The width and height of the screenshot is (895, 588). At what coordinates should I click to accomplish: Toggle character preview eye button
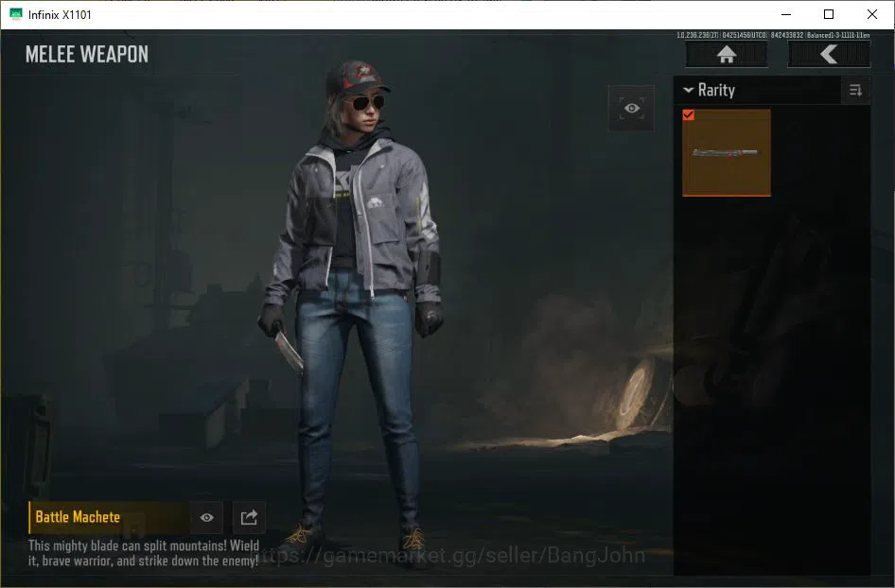(631, 108)
